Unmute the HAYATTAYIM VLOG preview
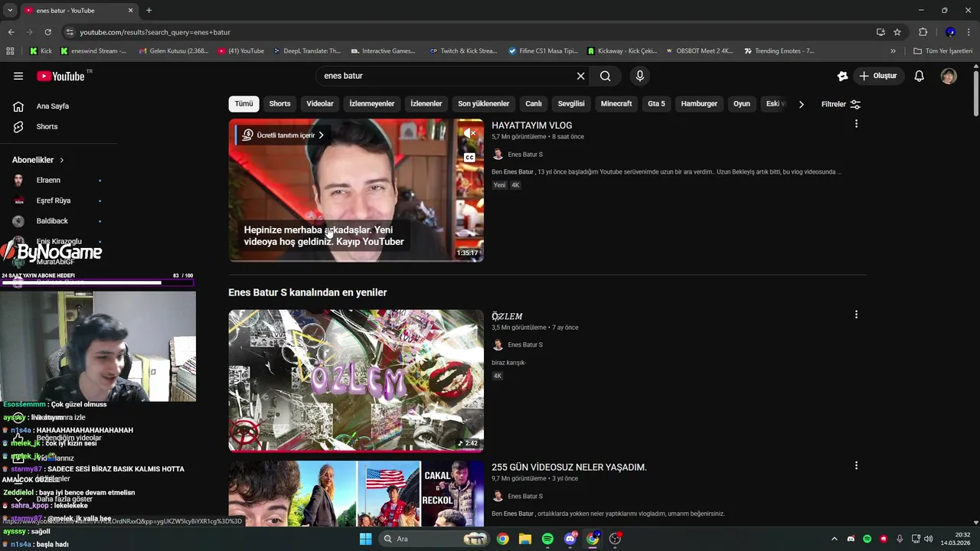This screenshot has height=551, width=980. tap(469, 133)
